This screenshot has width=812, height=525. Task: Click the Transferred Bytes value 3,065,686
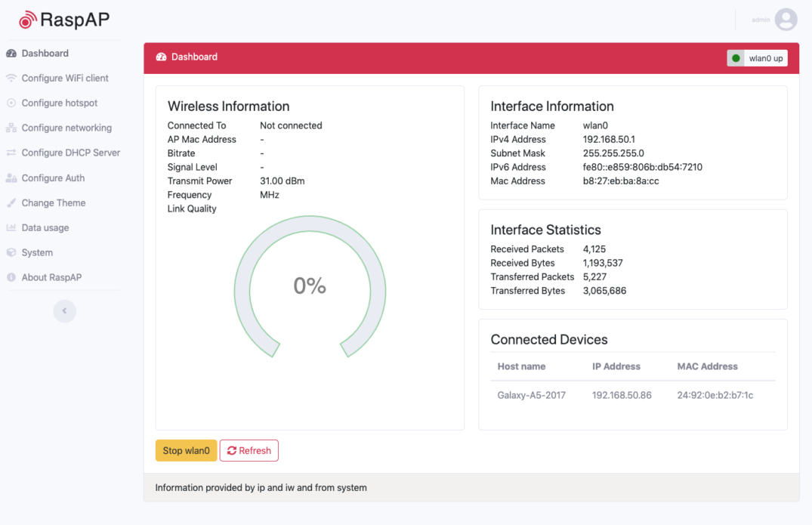coord(604,291)
